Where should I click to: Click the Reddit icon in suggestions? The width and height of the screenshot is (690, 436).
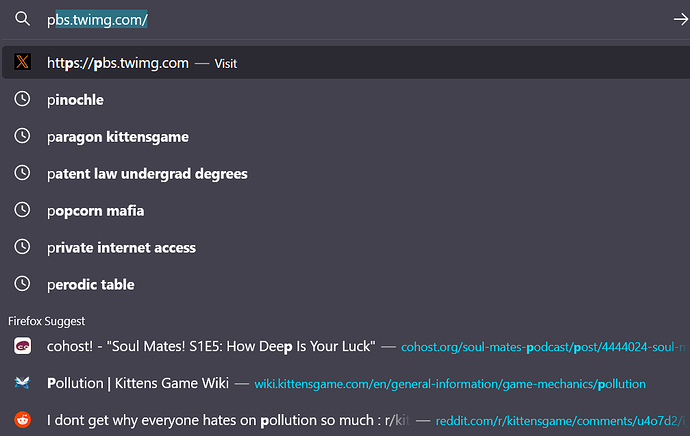point(22,420)
